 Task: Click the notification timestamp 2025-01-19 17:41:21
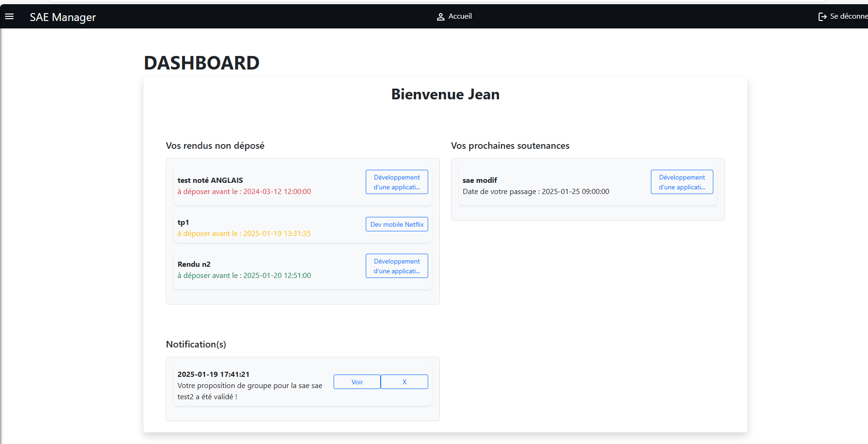(x=213, y=374)
